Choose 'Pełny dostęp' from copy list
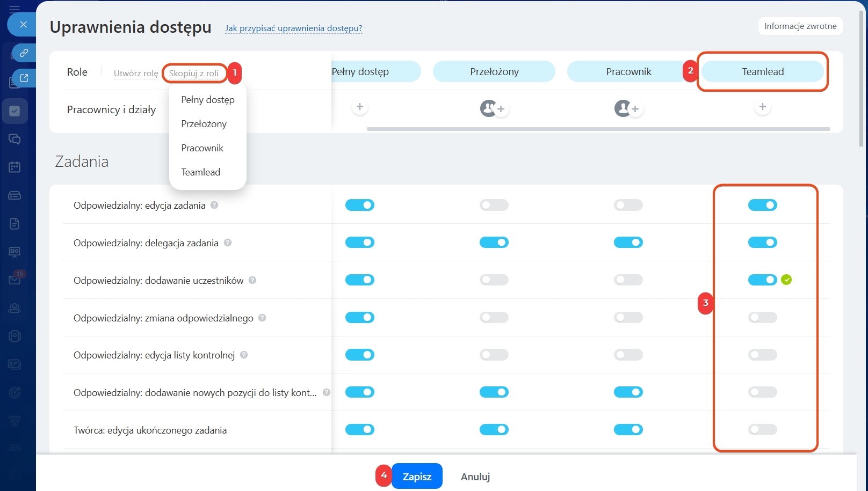868x491 pixels. click(208, 100)
